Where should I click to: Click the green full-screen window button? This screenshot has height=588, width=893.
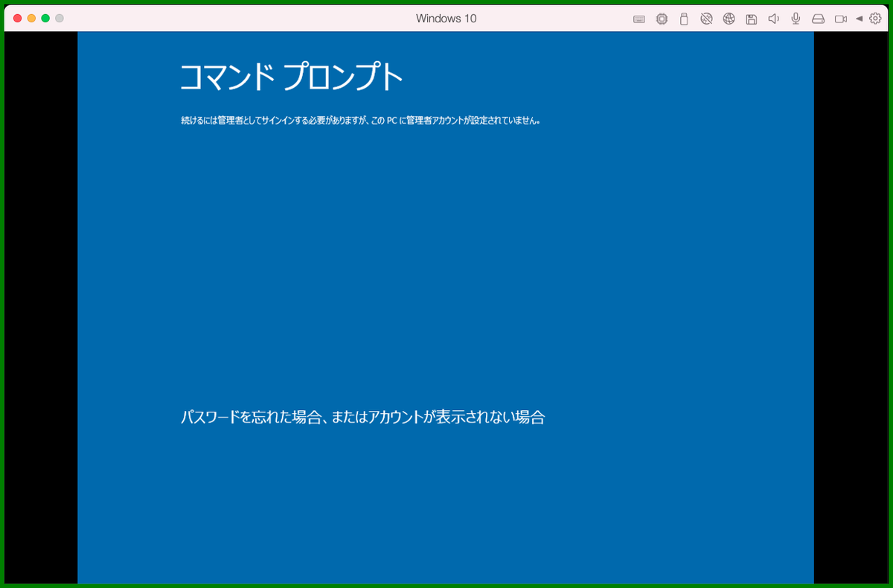[46, 18]
